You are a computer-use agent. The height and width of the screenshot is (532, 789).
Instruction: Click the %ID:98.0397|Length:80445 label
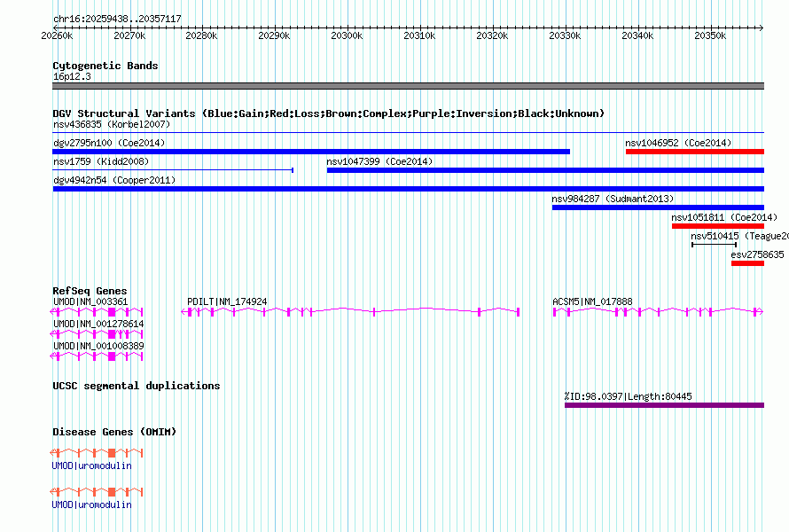pyautogui.click(x=628, y=396)
